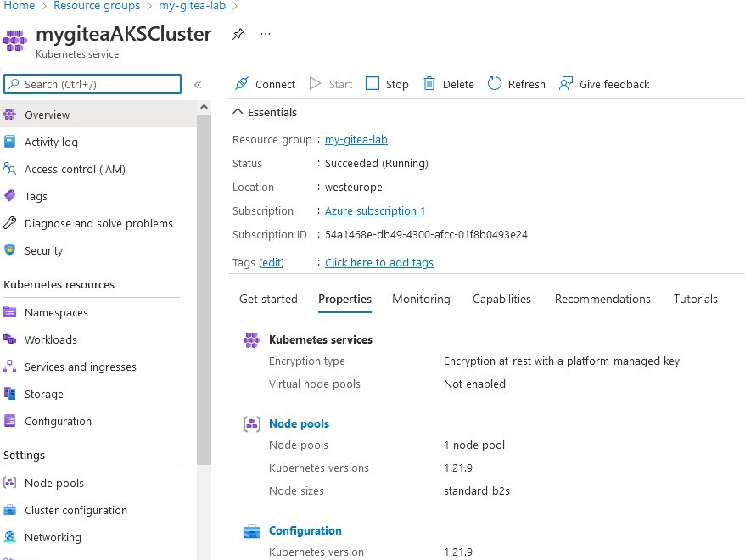Click the Delete trash can icon
The width and height of the screenshot is (745, 560).
point(429,84)
